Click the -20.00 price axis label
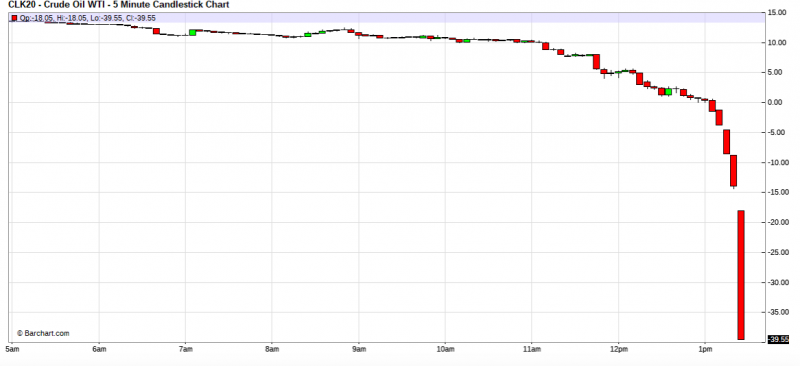Viewport: 800px width, 366px height. (779, 223)
